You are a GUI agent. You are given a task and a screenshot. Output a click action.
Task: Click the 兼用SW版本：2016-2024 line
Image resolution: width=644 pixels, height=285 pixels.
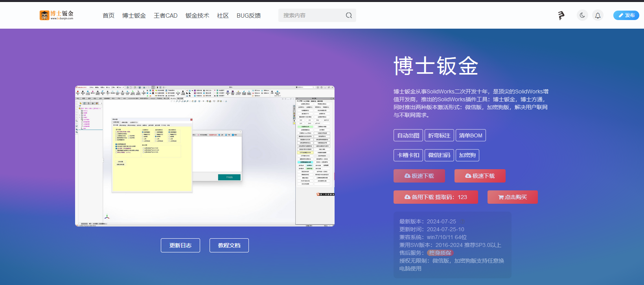tap(450, 245)
